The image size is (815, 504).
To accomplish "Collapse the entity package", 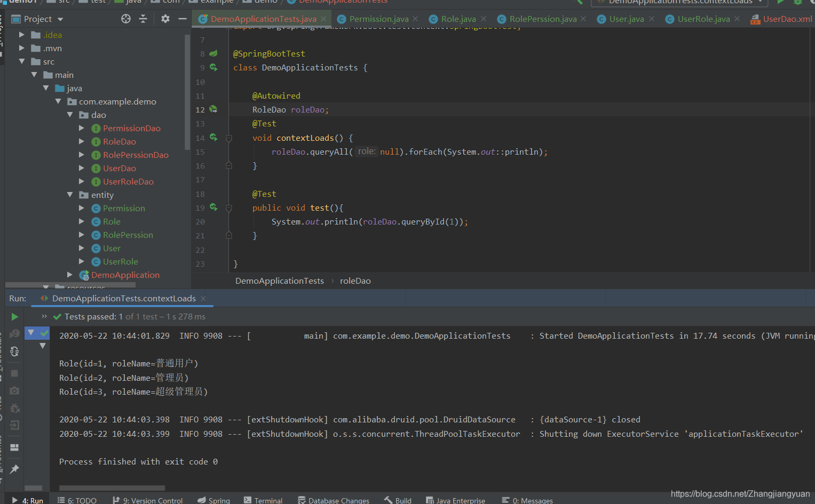I will pyautogui.click(x=70, y=195).
